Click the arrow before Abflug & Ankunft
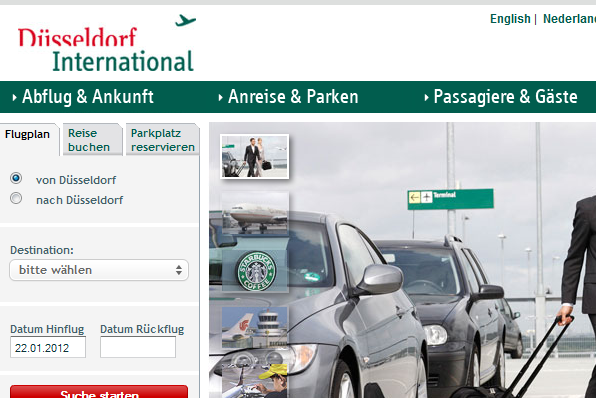 click(14, 97)
